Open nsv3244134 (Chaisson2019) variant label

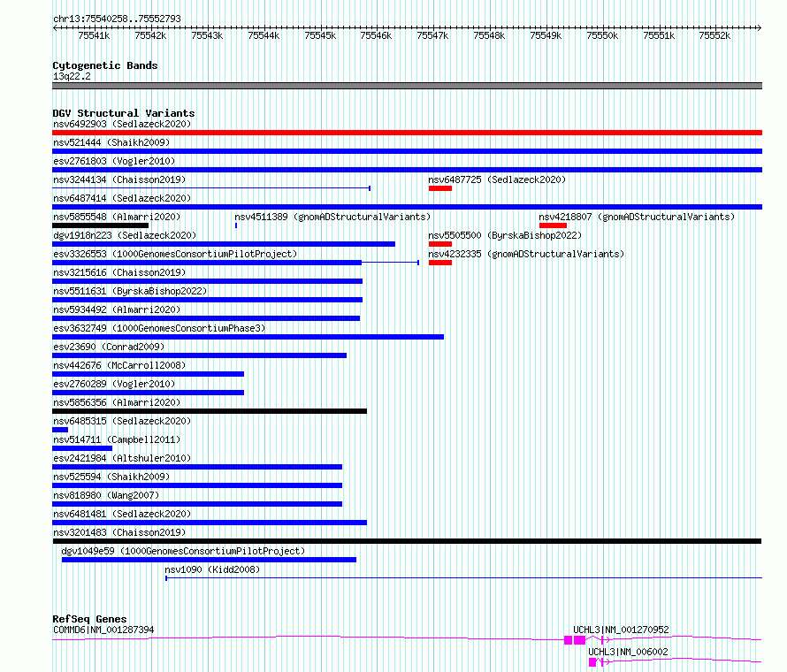coord(119,179)
